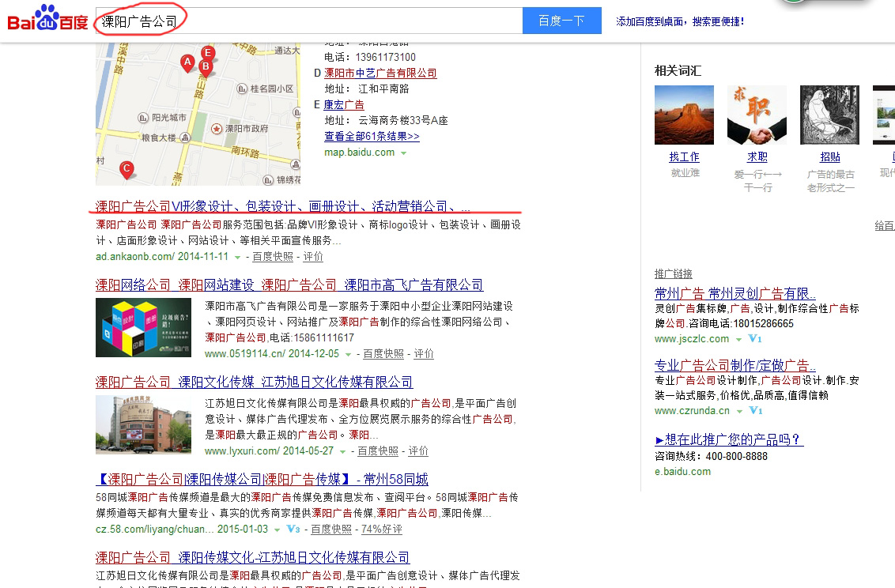Click map marker A
895x588 pixels.
187,62
